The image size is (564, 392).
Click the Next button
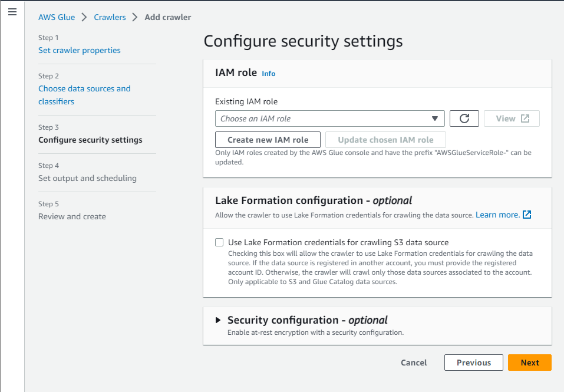point(529,363)
